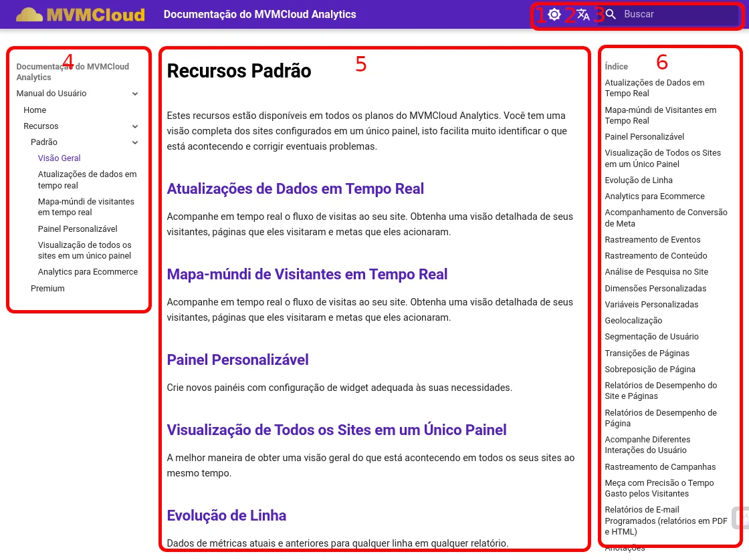
Task: Click the Documentação do MVMCloud Analytics header title
Action: click(x=259, y=14)
